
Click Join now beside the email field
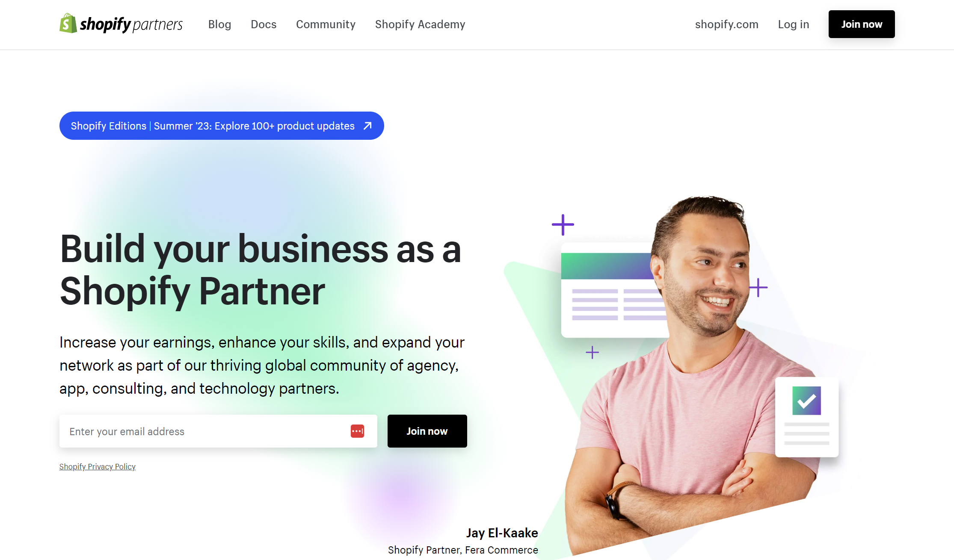(427, 431)
